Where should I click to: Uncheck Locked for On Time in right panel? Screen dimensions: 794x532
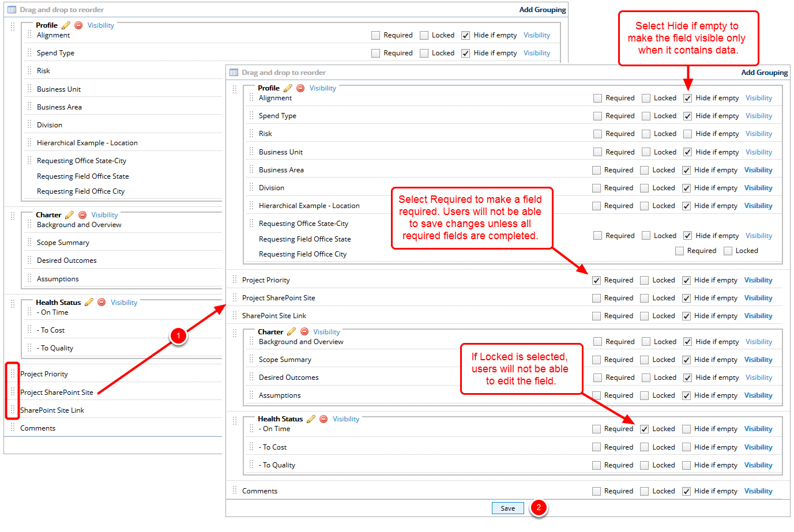click(645, 429)
